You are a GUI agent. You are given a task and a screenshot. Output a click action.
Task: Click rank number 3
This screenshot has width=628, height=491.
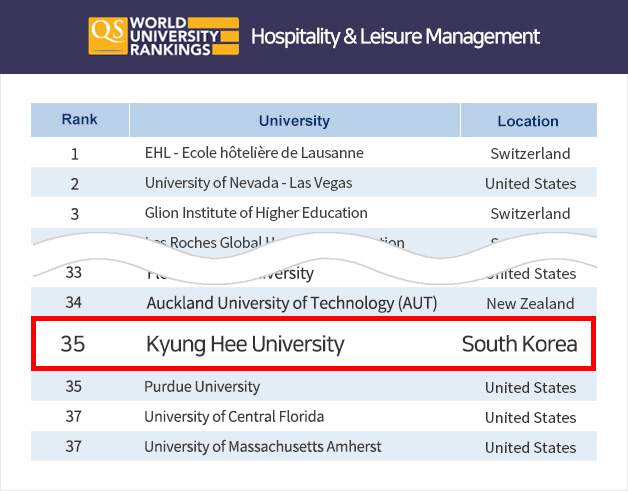point(75,214)
